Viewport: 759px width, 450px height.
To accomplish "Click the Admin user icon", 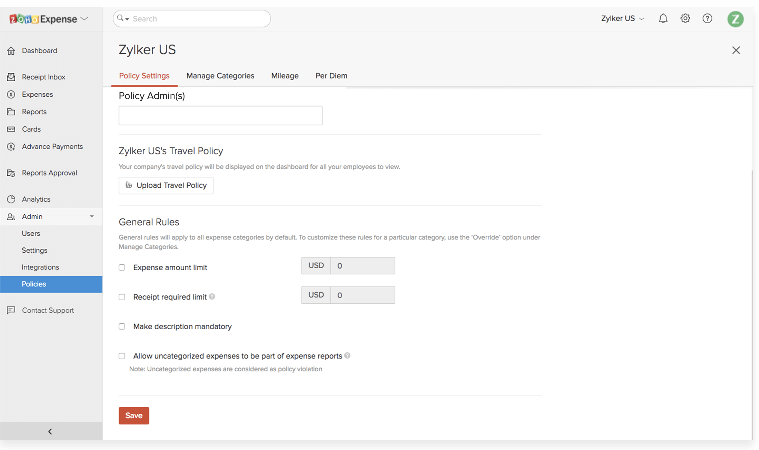I will click(11, 217).
